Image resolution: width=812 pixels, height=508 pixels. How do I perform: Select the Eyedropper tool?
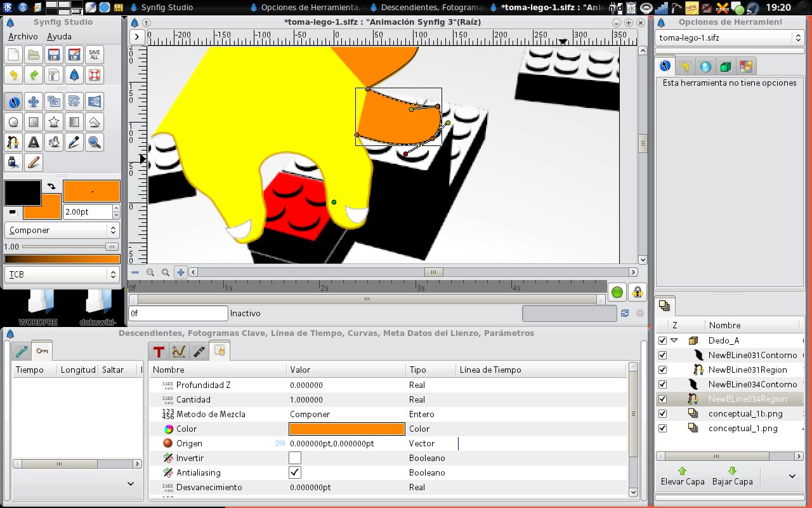tap(74, 142)
